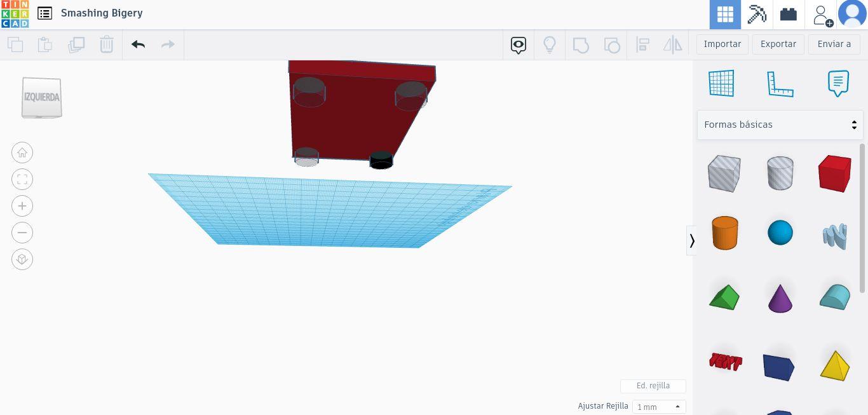The width and height of the screenshot is (868, 415).
Task: Undo the last action
Action: [138, 44]
